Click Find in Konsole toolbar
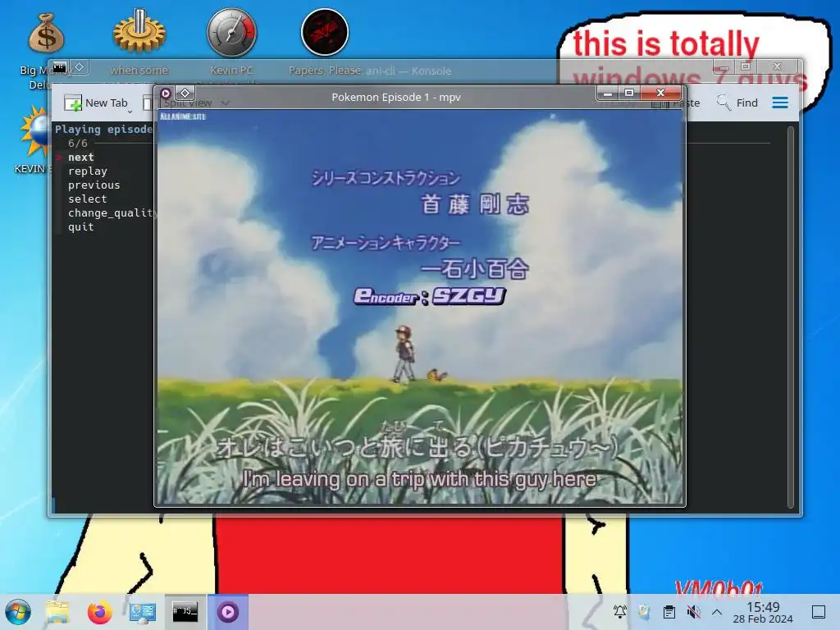The image size is (840, 630). (737, 103)
